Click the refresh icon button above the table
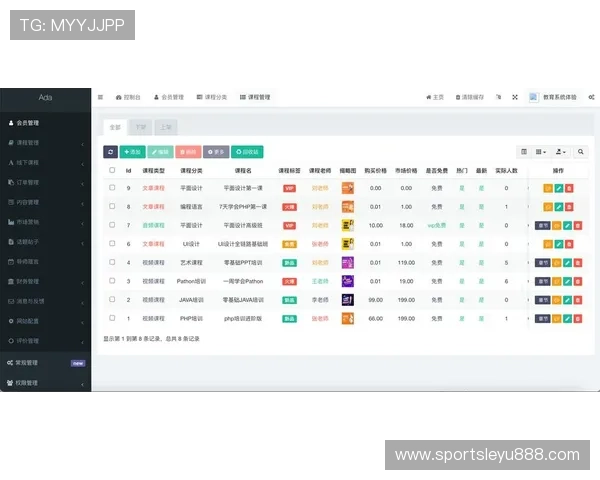The image size is (600, 480). click(x=111, y=152)
